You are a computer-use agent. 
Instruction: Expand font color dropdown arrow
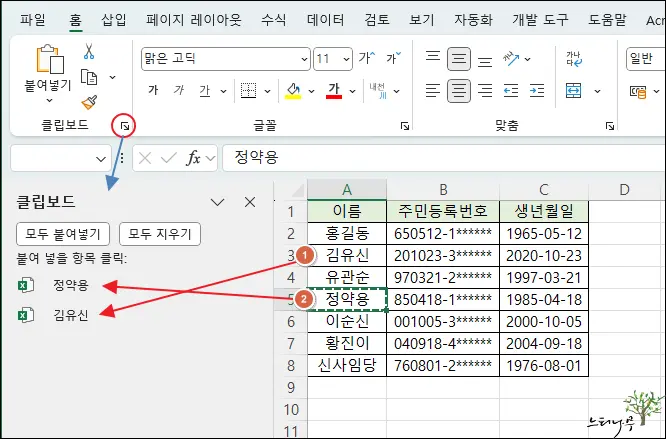[x=353, y=91]
